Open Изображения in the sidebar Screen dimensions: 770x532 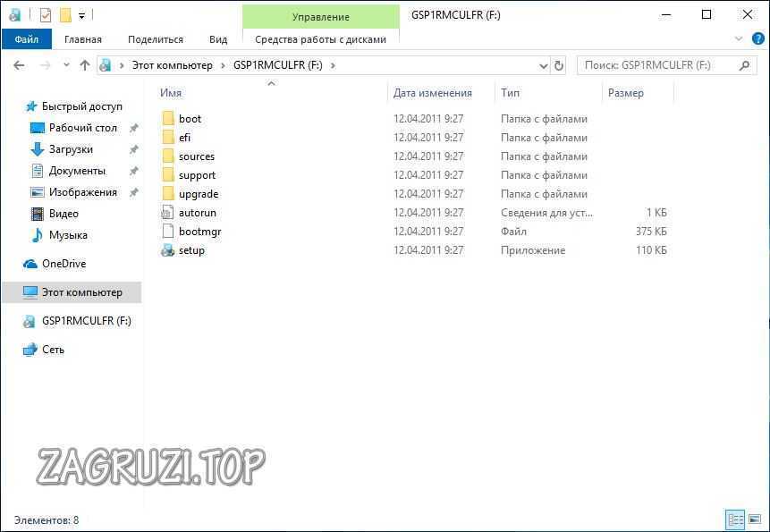pos(82,192)
